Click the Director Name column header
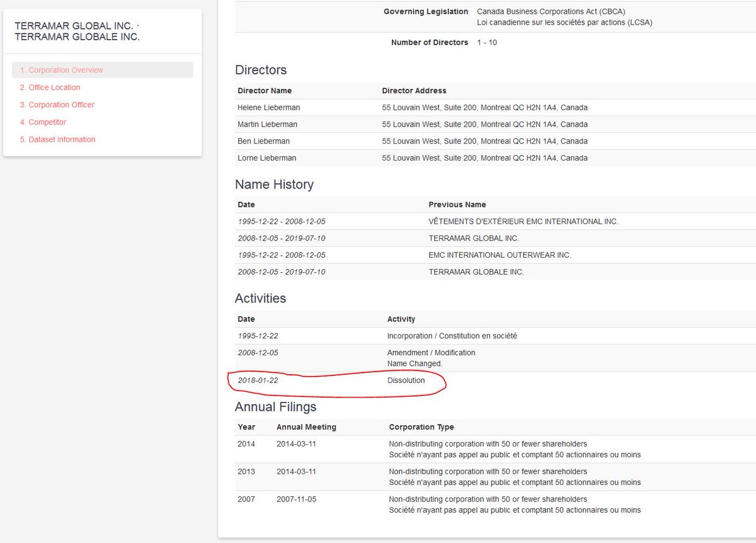 coord(265,91)
